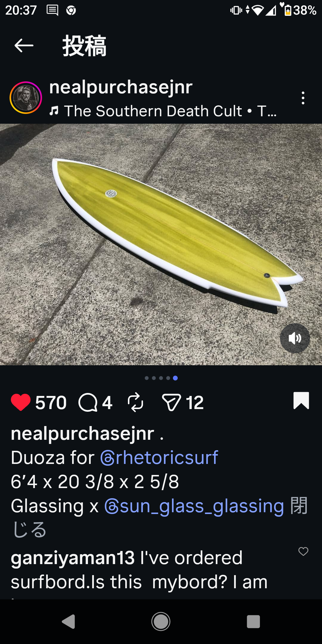Tap the surfboard photo
The height and width of the screenshot is (644, 322).
tap(161, 244)
